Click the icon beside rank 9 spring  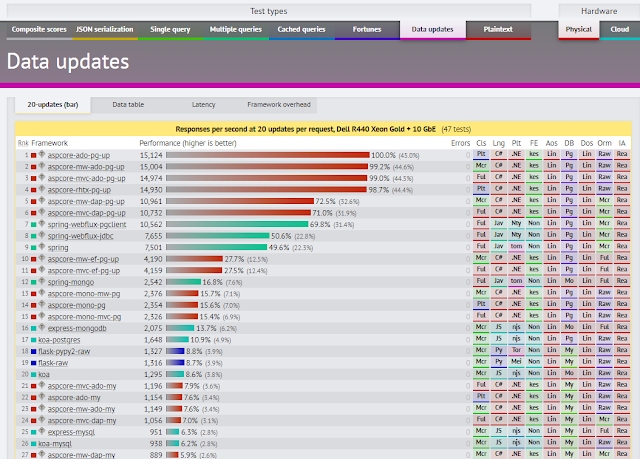[42, 246]
